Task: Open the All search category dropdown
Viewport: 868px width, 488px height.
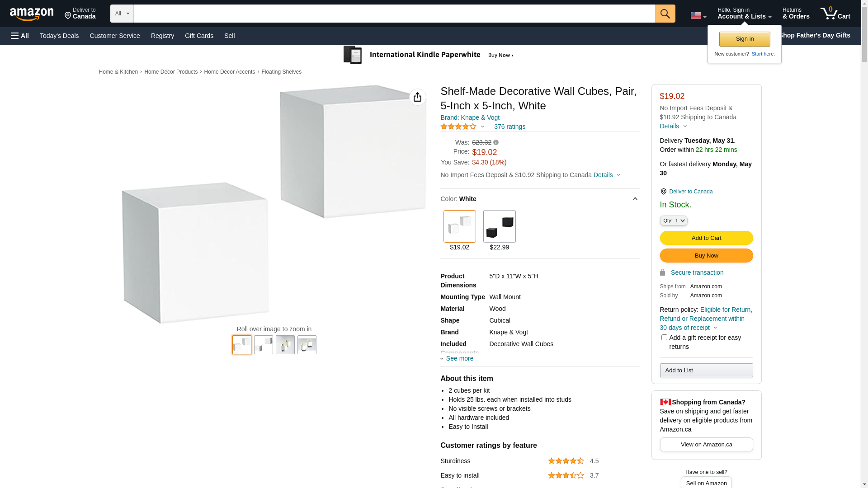Action: point(122,14)
